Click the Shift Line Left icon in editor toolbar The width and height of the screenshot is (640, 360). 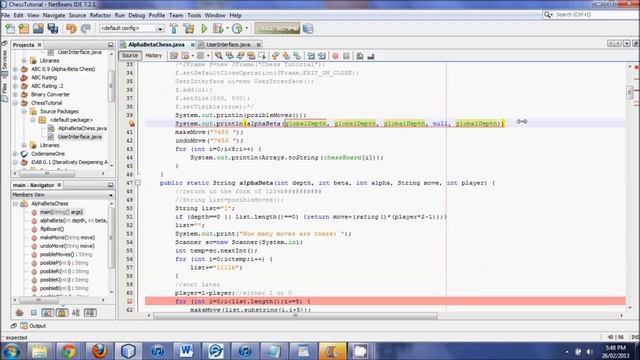pyautogui.click(x=311, y=56)
